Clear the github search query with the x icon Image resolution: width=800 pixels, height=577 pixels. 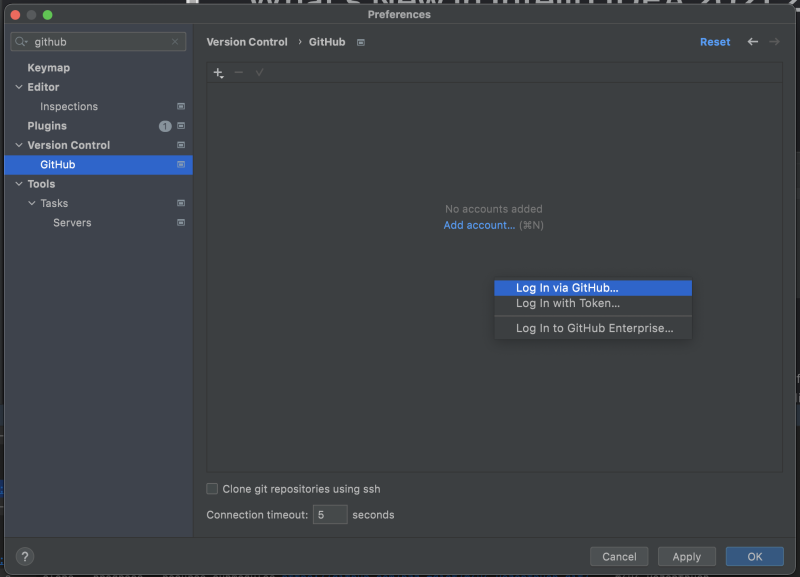click(175, 41)
